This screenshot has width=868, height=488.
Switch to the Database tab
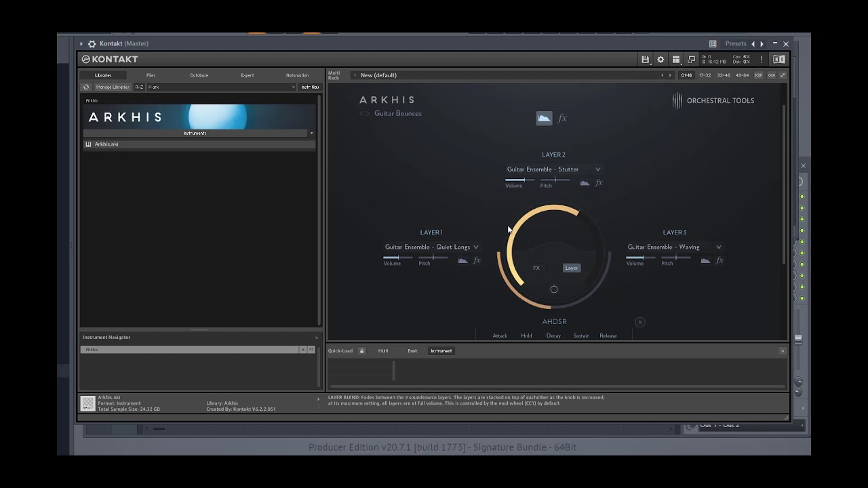click(x=199, y=75)
